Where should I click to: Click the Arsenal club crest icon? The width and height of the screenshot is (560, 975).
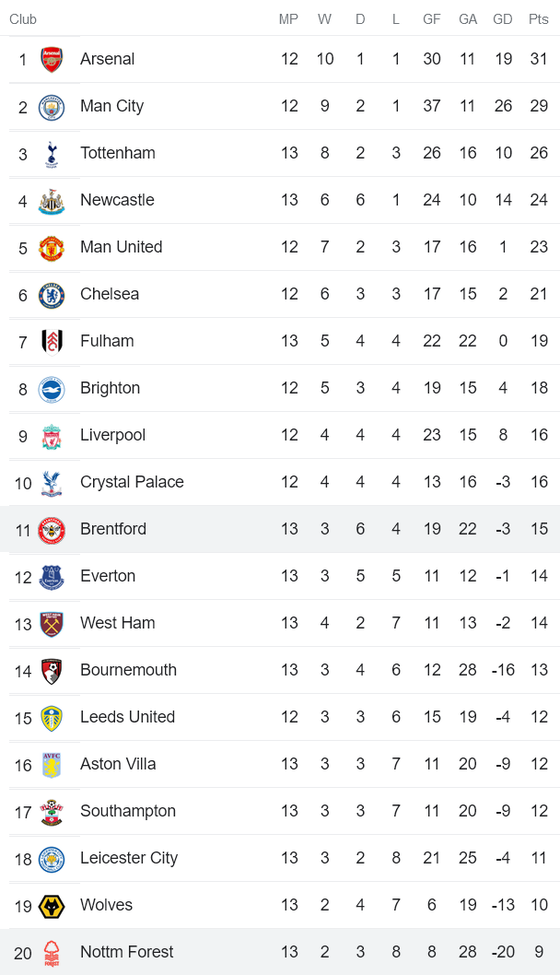(x=52, y=60)
